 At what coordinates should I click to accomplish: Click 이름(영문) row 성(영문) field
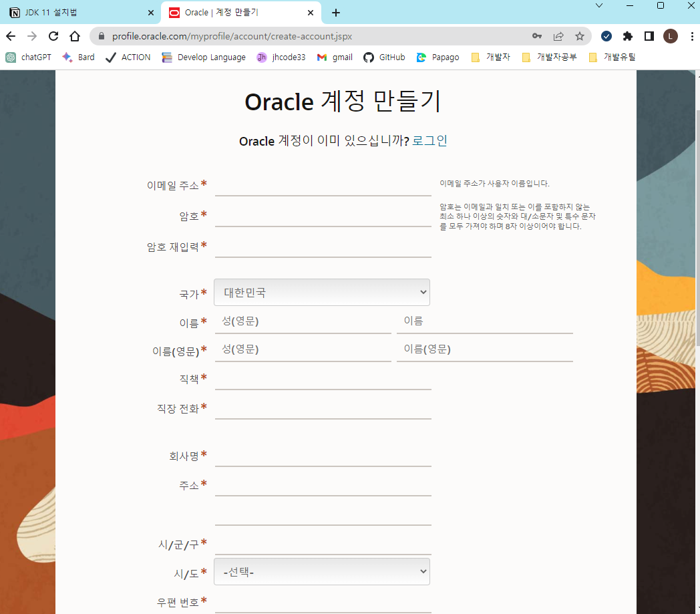tap(303, 349)
